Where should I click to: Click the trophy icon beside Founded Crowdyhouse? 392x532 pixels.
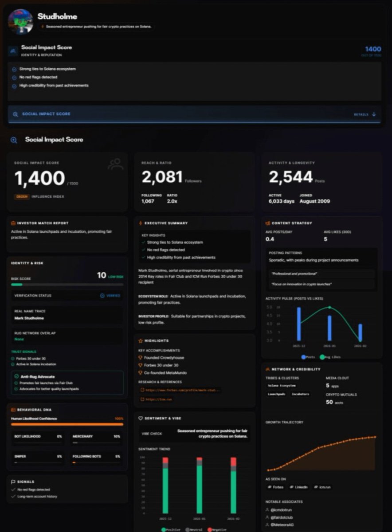tap(141, 358)
